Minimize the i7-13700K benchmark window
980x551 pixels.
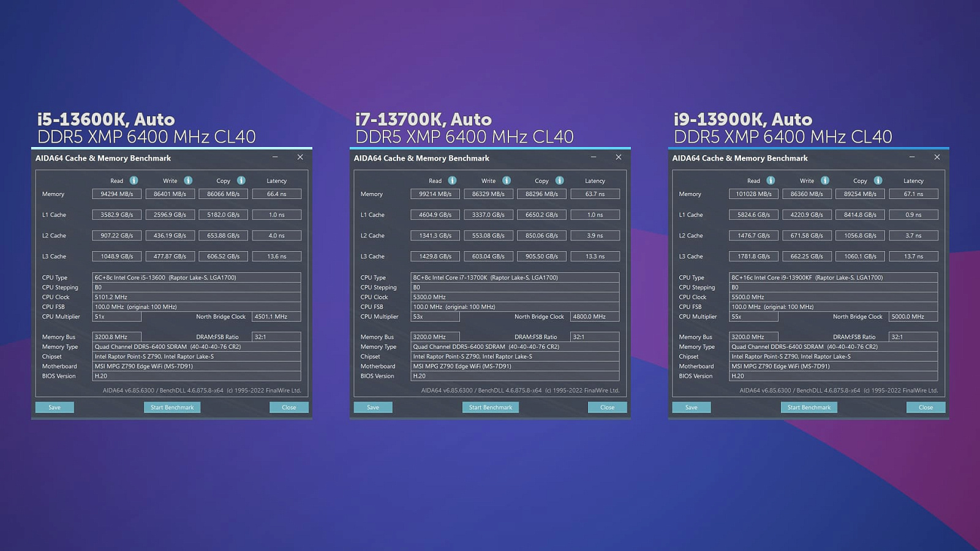(594, 157)
